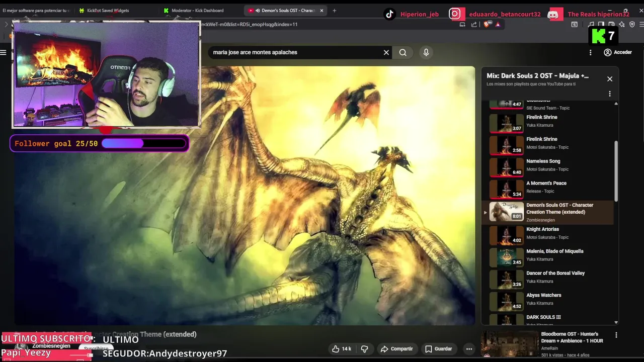Open Leo AI sparkle icon
644x362 pixels.
click(622, 24)
